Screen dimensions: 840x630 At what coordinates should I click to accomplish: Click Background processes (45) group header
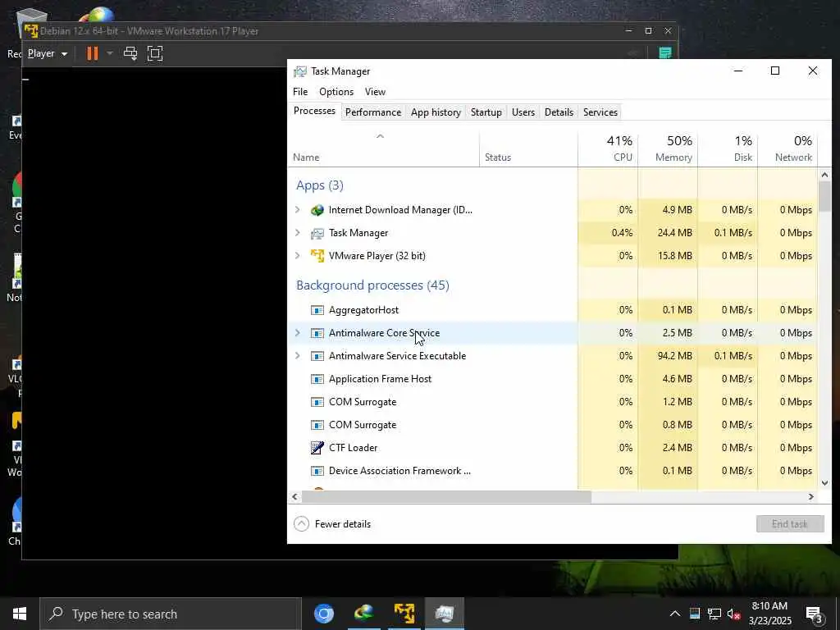point(372,285)
